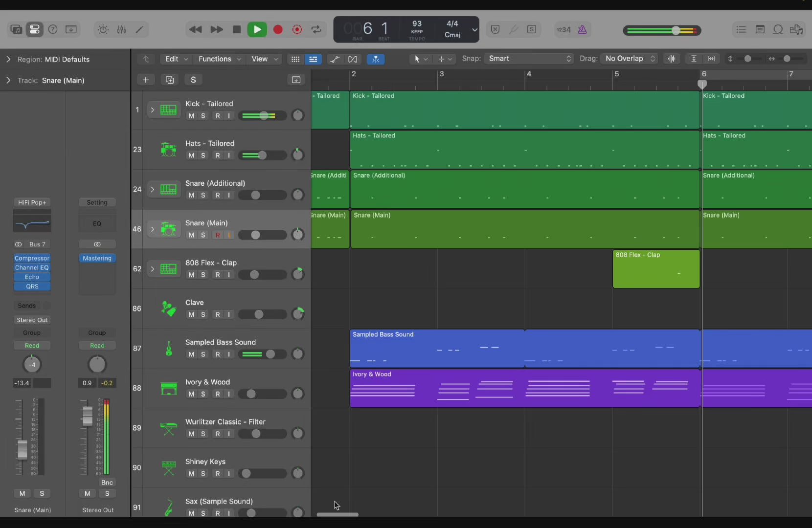This screenshot has width=812, height=528.
Task: Record-enable the Snare (Main) track
Action: click(x=218, y=235)
